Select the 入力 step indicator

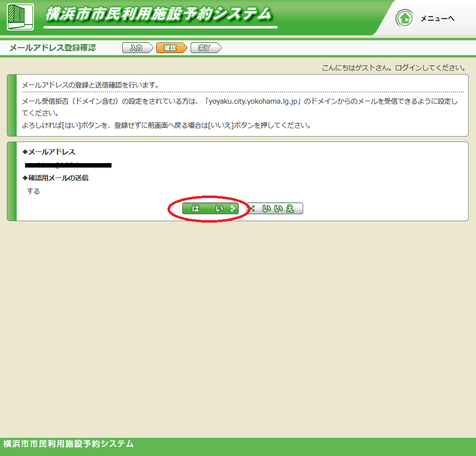[x=136, y=48]
